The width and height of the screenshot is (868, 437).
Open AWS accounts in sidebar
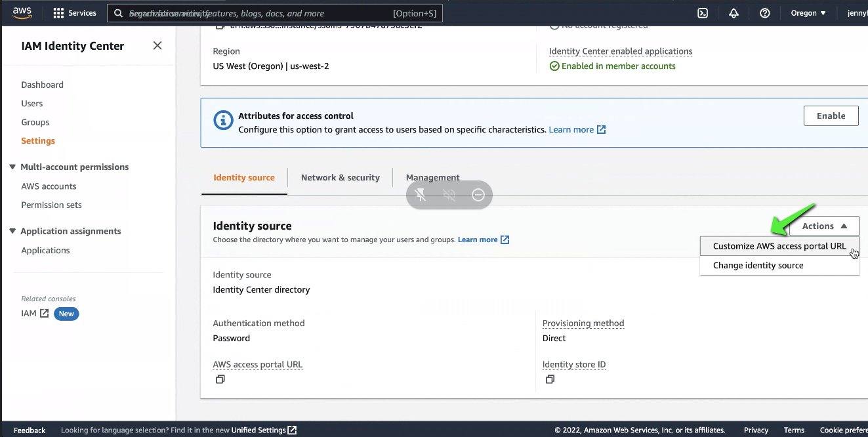click(49, 186)
